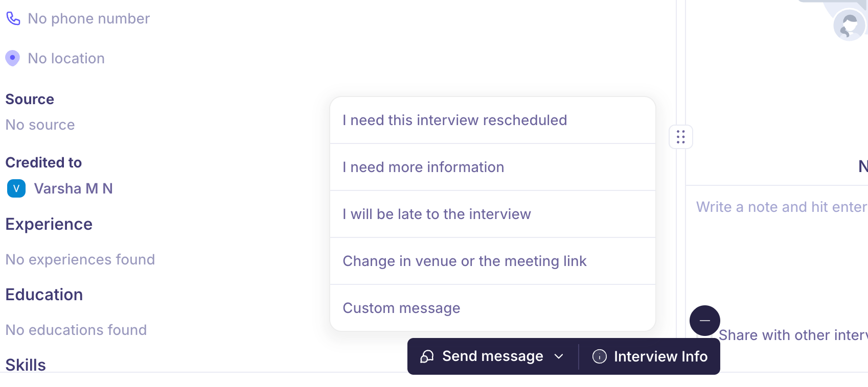This screenshot has width=868, height=387.
Task: Click the six-dot drag handle icon
Action: (681, 137)
